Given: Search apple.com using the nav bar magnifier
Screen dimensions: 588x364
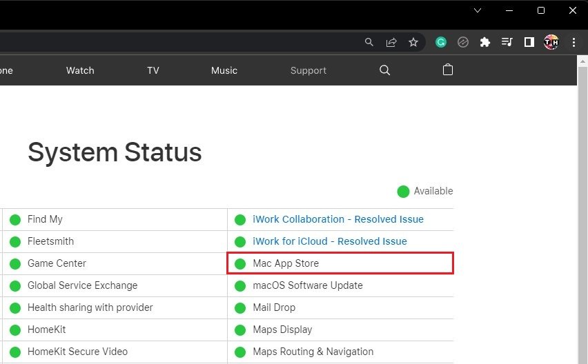Looking at the screenshot, I should tap(385, 70).
